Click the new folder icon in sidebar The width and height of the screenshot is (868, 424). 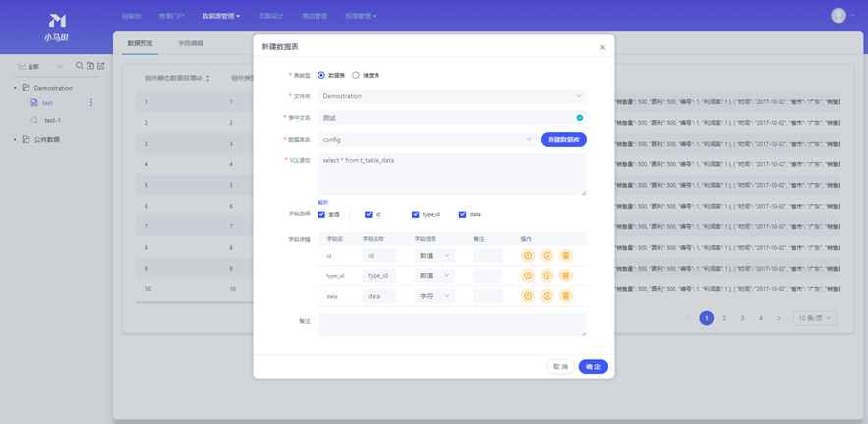tap(90, 66)
